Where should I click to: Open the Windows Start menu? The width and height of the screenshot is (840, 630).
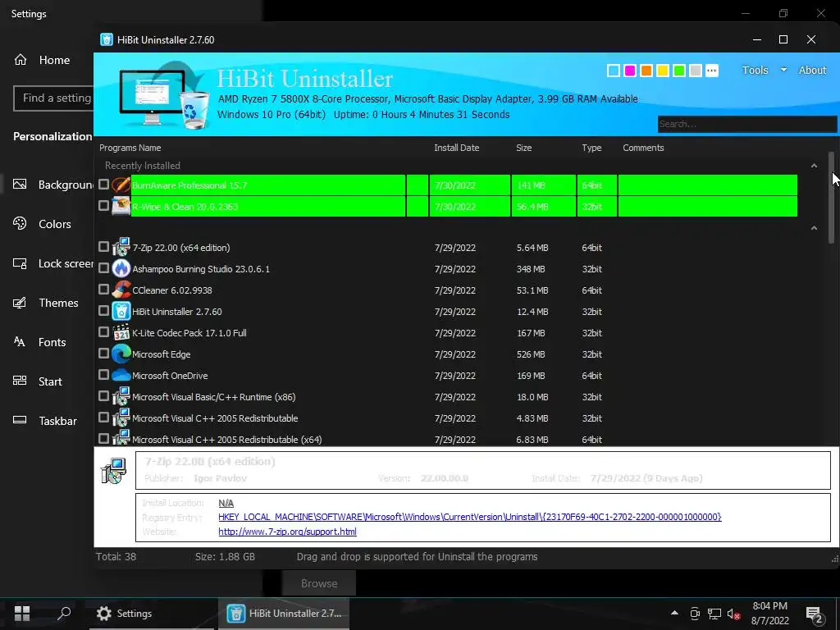22,614
